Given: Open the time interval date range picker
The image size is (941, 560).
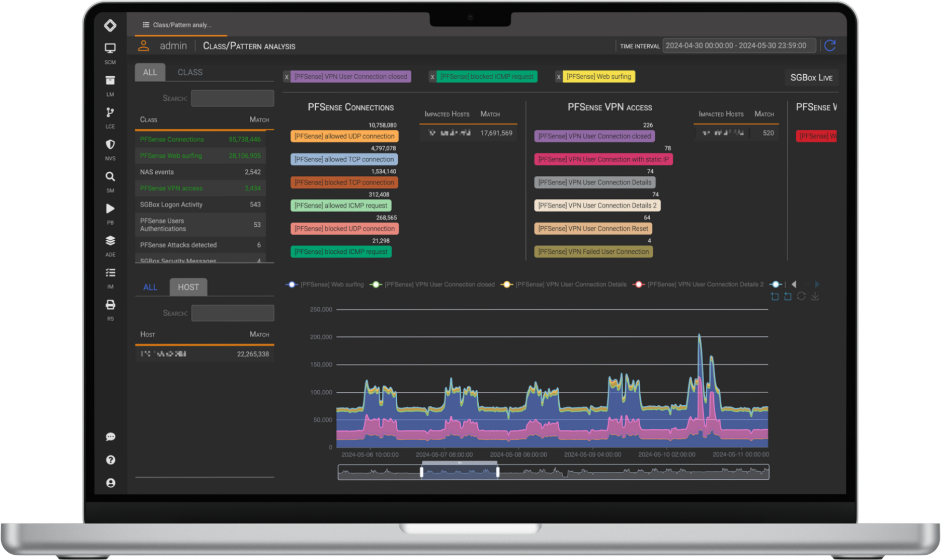Looking at the screenshot, I should (x=738, y=46).
